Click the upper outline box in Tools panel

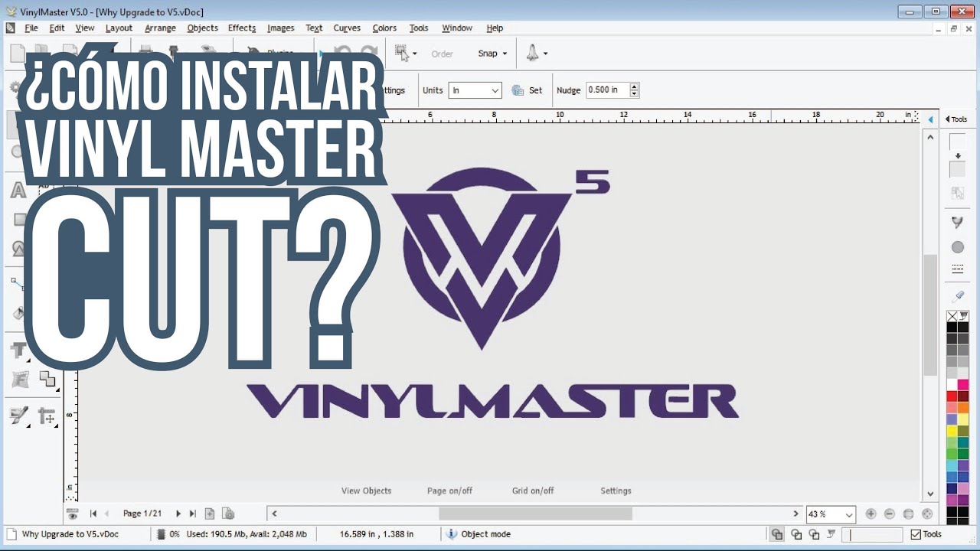[x=958, y=142]
